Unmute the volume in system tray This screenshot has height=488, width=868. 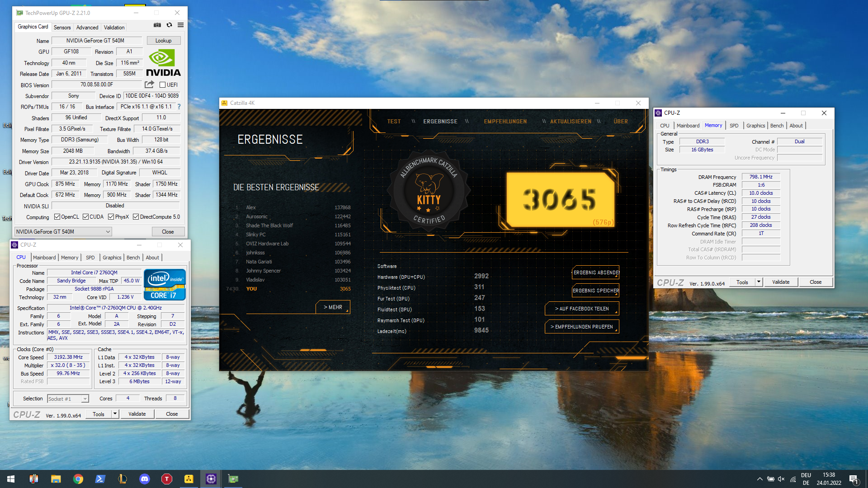click(781, 479)
